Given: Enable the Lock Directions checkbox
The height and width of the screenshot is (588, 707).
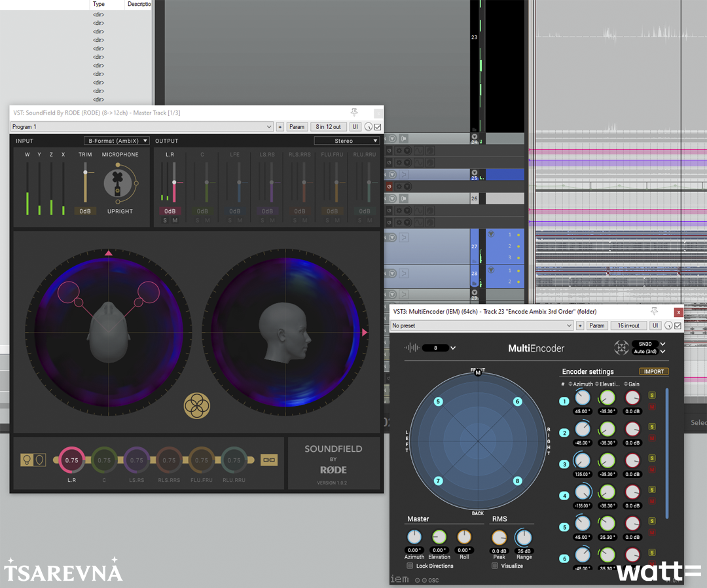Looking at the screenshot, I should (410, 566).
